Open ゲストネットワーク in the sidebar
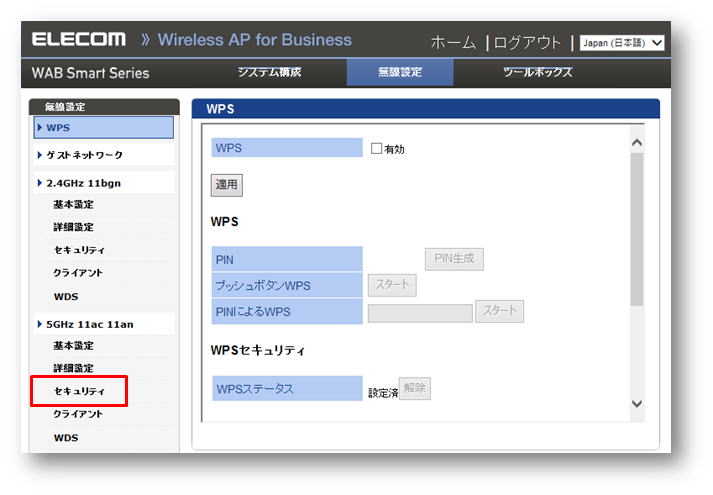The height and width of the screenshot is (495, 713). 104,155
